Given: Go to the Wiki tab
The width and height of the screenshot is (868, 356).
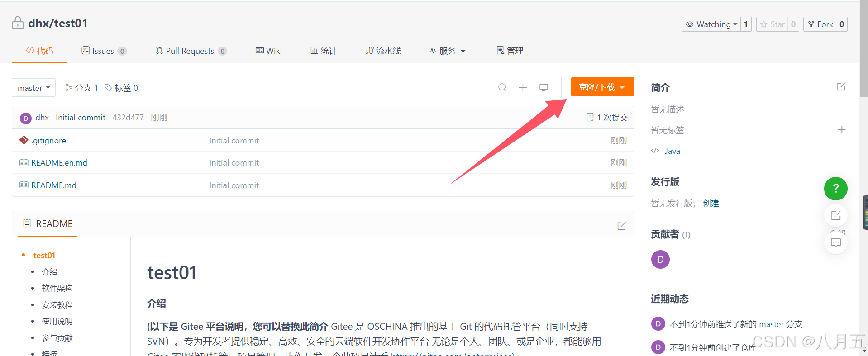Looking at the screenshot, I should click(x=268, y=51).
